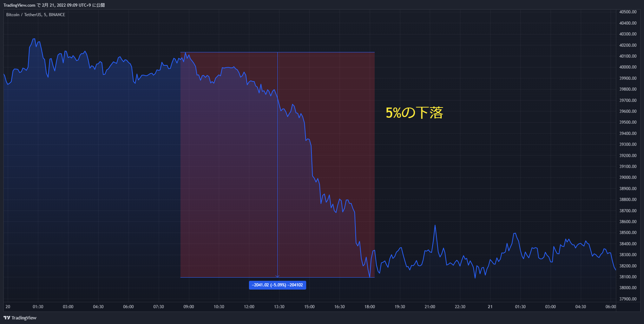Click the 38800.00 price axis label
Screen dimensions: 644x324
628,200
